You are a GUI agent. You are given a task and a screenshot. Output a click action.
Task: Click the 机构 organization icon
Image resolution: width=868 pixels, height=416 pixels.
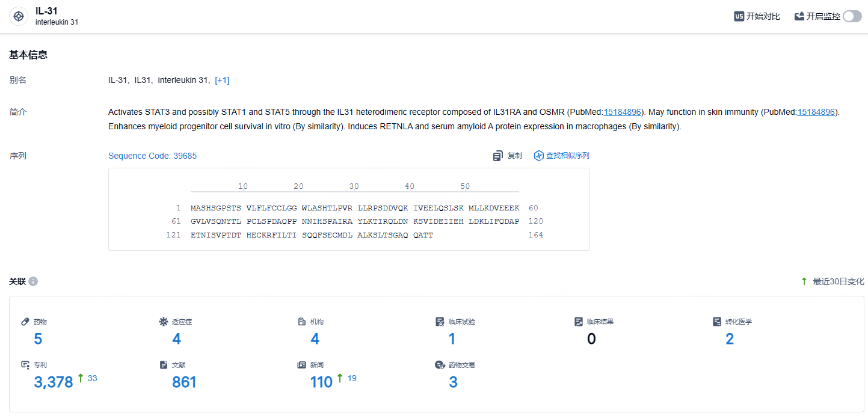[302, 322]
